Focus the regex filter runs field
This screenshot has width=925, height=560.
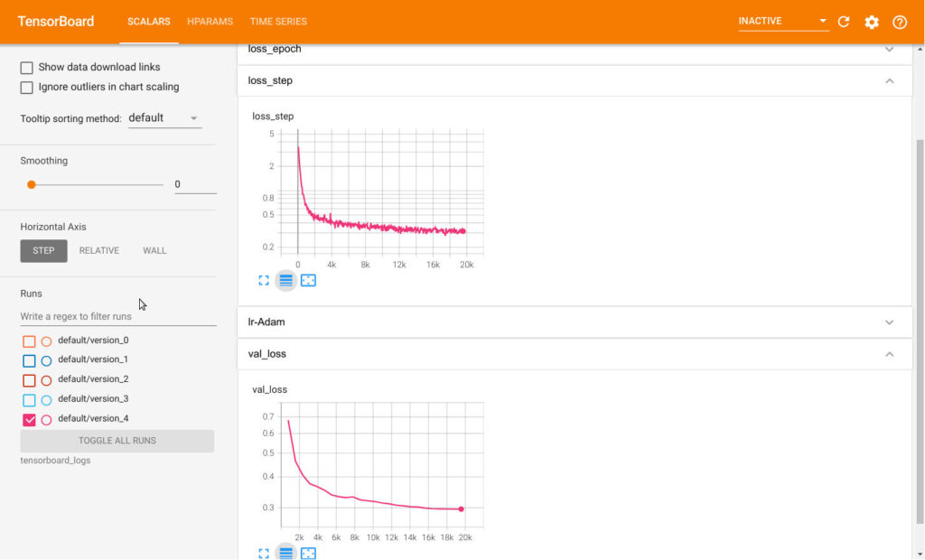click(x=118, y=316)
